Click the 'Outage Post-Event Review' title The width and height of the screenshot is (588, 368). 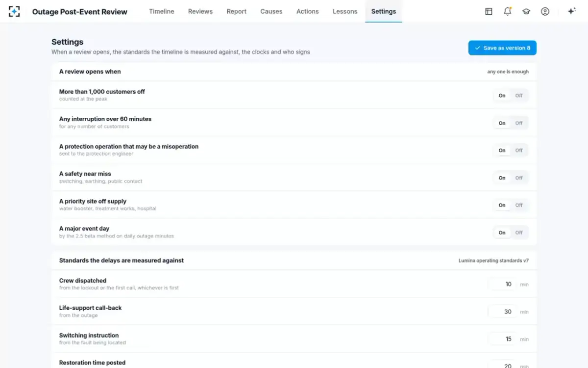coord(80,12)
